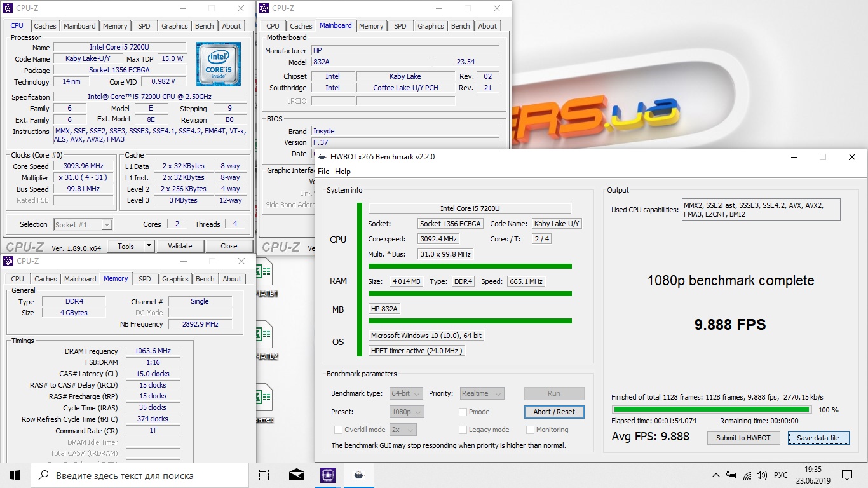Viewport: 868px width, 488px height.
Task: Click the HP 832A motherboard field in HWBOT
Action: pyautogui.click(x=385, y=309)
